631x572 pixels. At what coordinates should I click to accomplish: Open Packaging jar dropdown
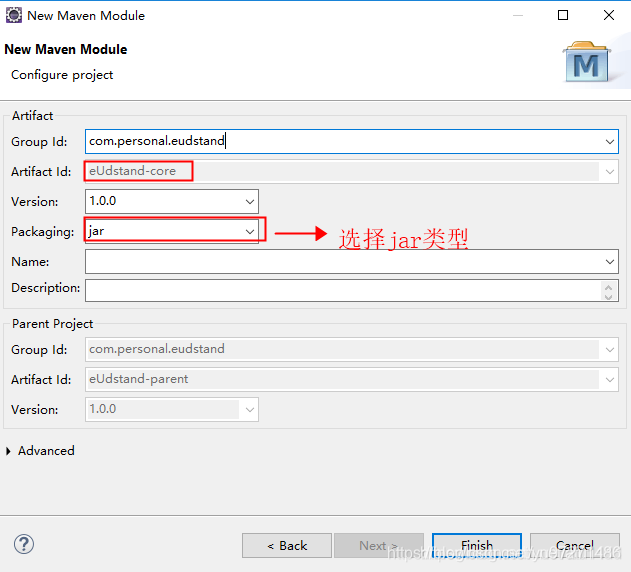(250, 231)
